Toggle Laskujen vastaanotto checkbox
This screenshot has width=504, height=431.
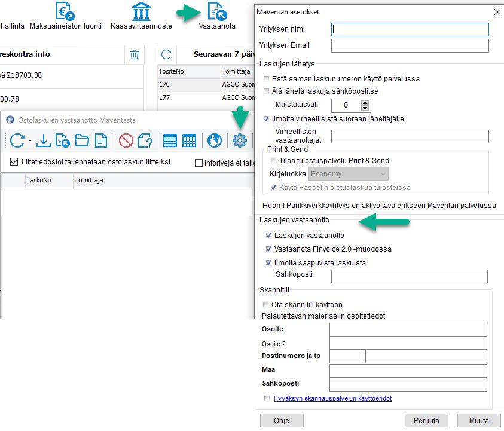268,236
